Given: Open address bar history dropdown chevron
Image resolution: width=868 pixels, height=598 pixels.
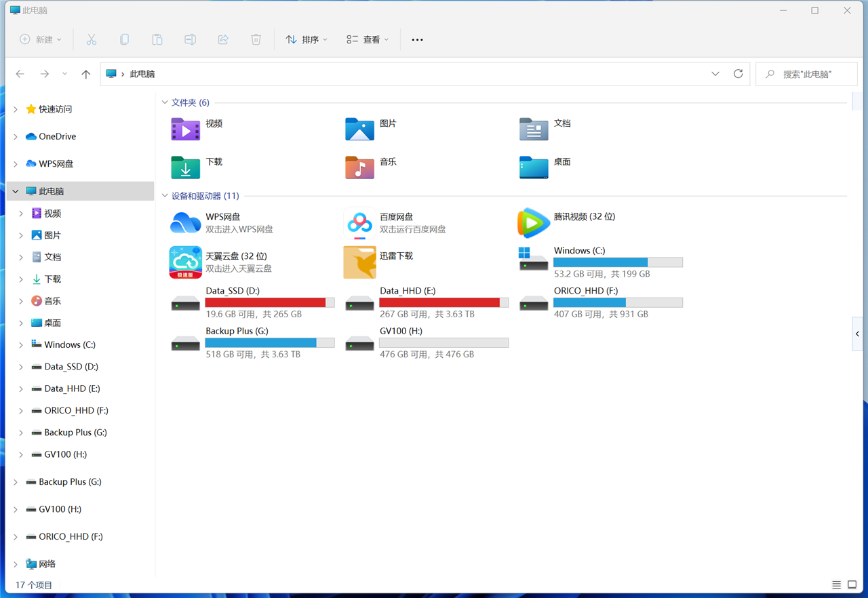Looking at the screenshot, I should 715,74.
